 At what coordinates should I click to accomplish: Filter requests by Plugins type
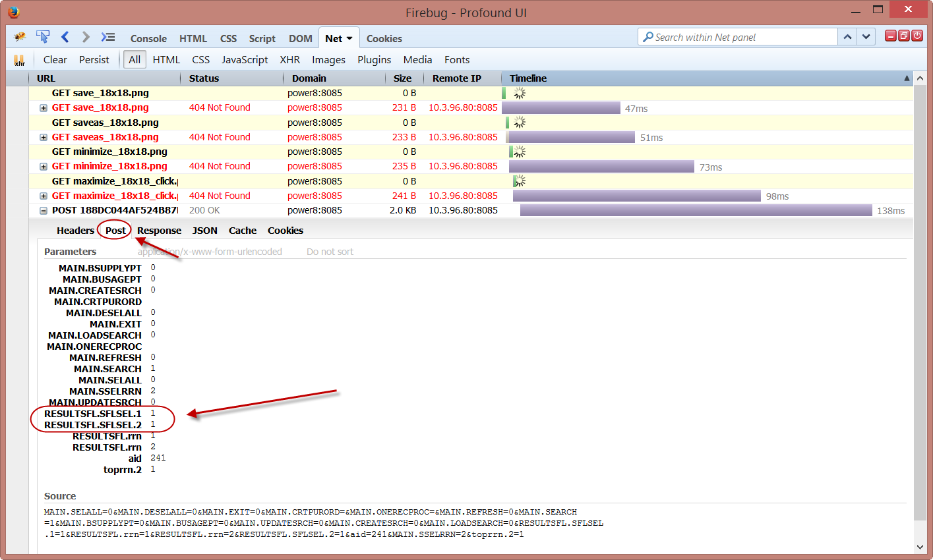pos(375,59)
